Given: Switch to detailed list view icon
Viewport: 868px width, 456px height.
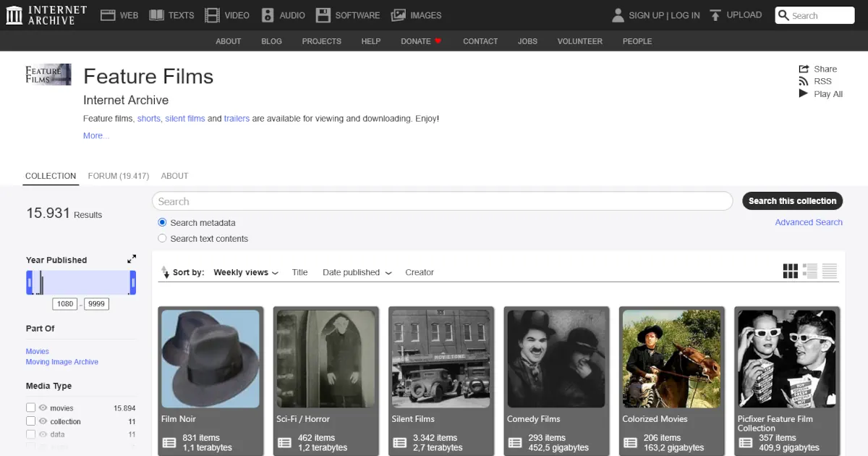Looking at the screenshot, I should 810,271.
